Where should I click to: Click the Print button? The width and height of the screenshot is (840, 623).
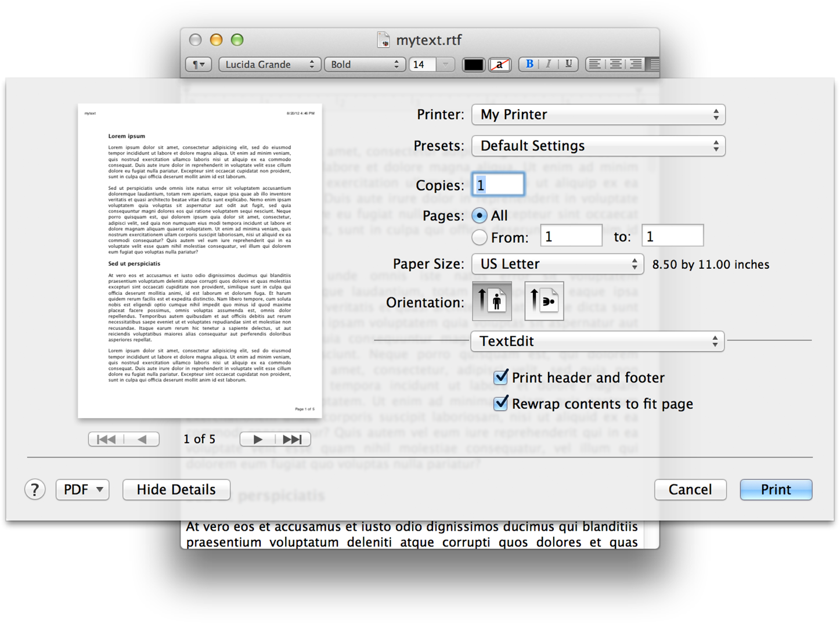[x=776, y=490]
